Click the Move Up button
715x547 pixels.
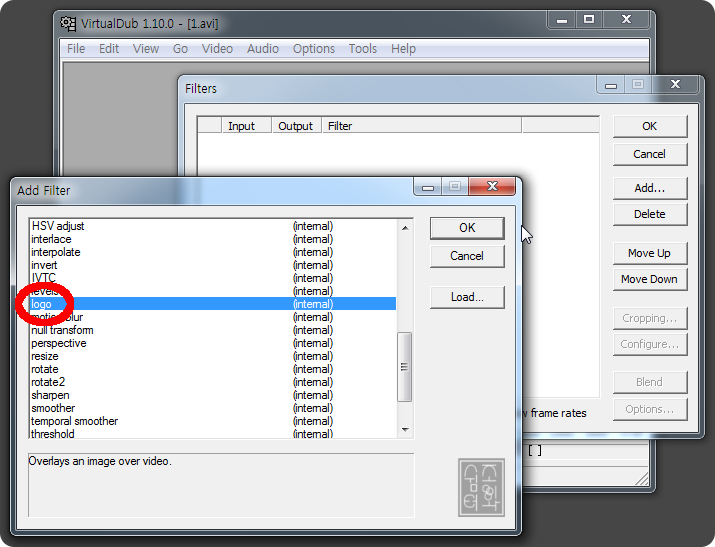coord(650,253)
